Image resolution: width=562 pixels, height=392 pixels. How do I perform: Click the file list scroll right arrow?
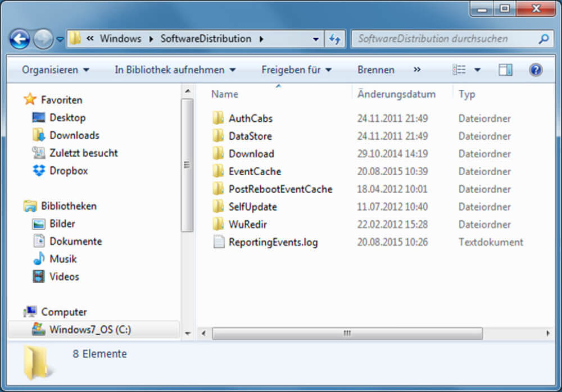pyautogui.click(x=547, y=333)
